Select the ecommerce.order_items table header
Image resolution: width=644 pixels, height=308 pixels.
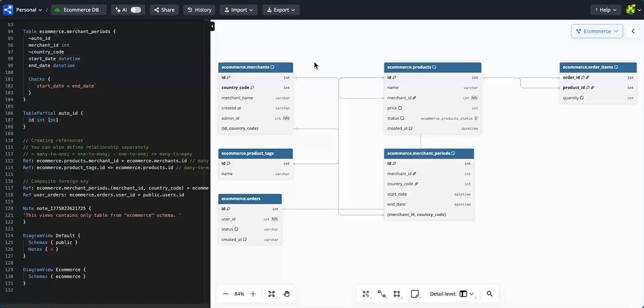pos(598,67)
